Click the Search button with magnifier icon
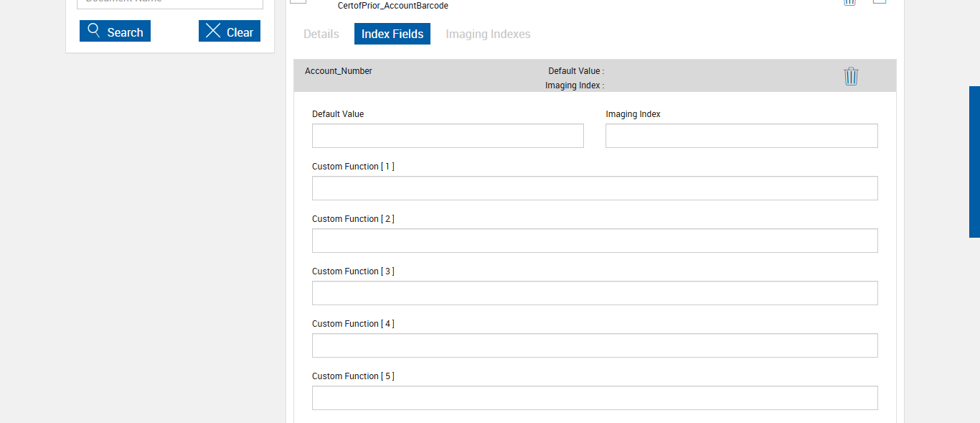This screenshot has width=980, height=423. click(x=115, y=32)
